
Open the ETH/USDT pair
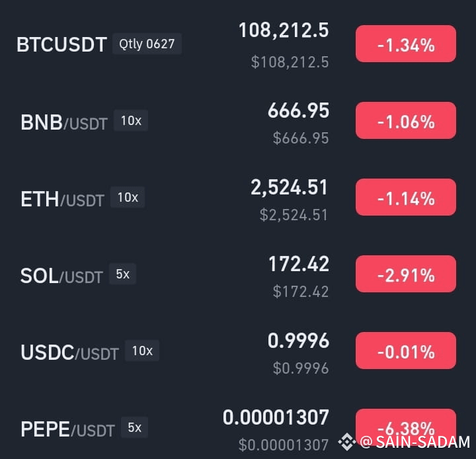coord(62,199)
